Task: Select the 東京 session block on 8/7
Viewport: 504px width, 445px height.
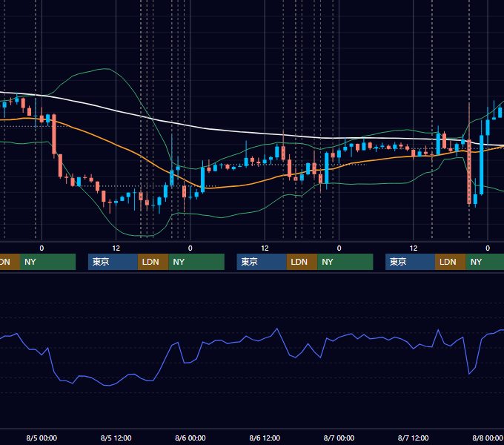Action: point(410,262)
